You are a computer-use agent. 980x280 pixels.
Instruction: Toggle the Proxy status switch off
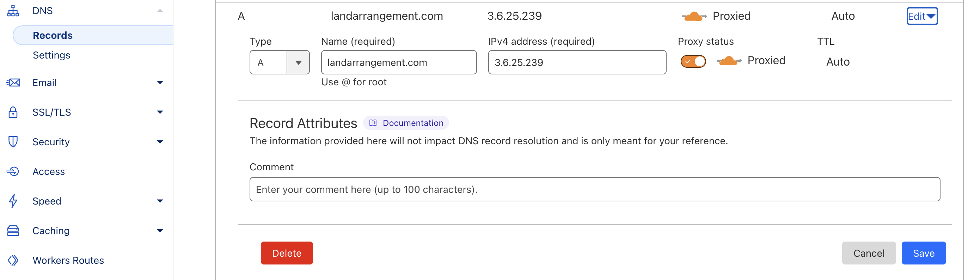(693, 61)
